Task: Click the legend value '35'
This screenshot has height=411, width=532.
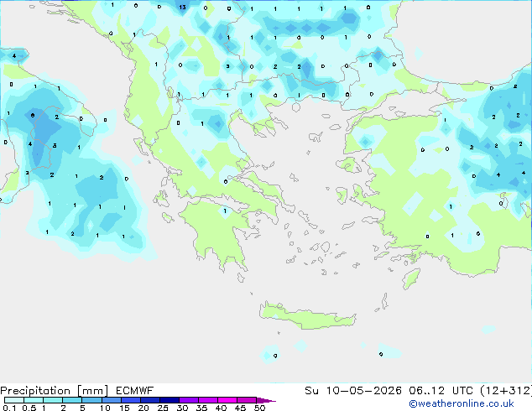Action: tap(201, 408)
